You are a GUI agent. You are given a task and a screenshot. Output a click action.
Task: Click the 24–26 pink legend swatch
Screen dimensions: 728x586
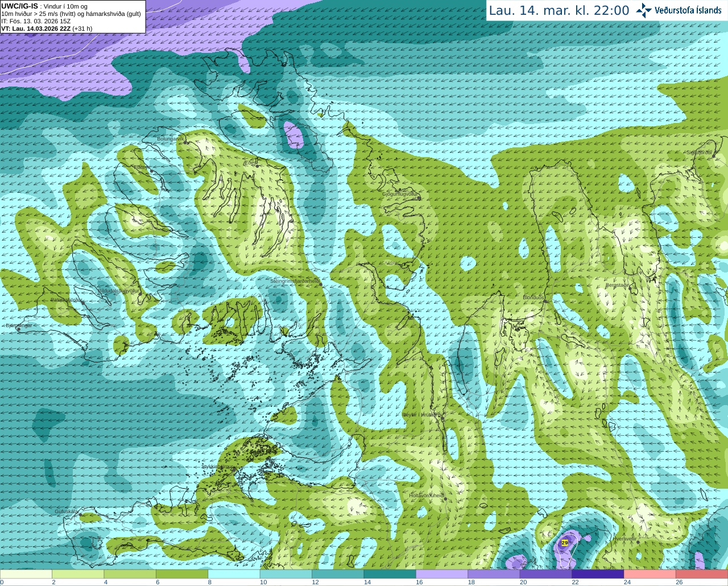[x=650, y=574]
